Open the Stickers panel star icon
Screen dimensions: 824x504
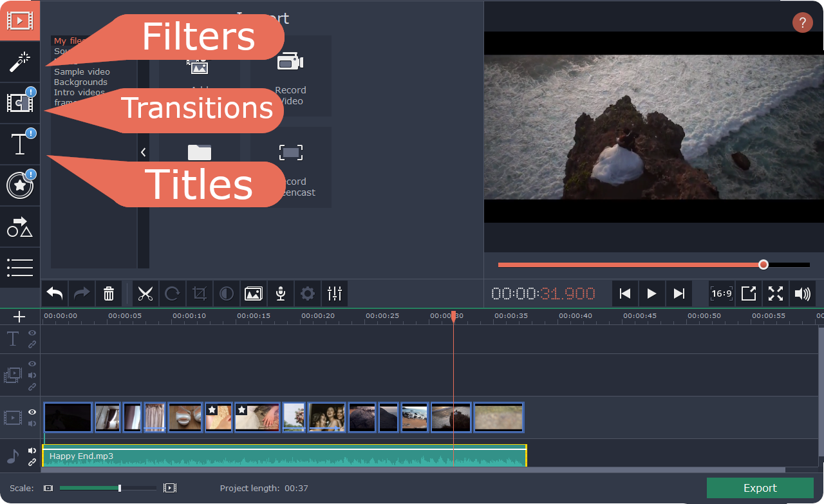pyautogui.click(x=20, y=185)
